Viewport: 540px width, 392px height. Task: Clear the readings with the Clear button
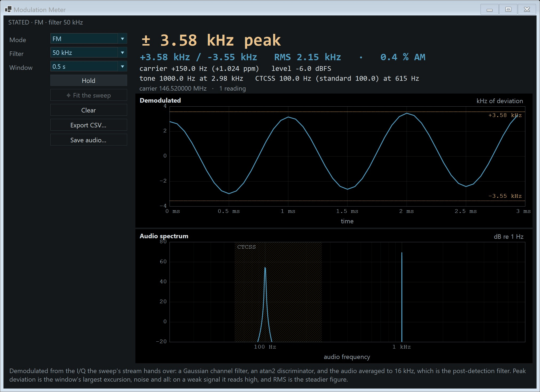coord(88,110)
